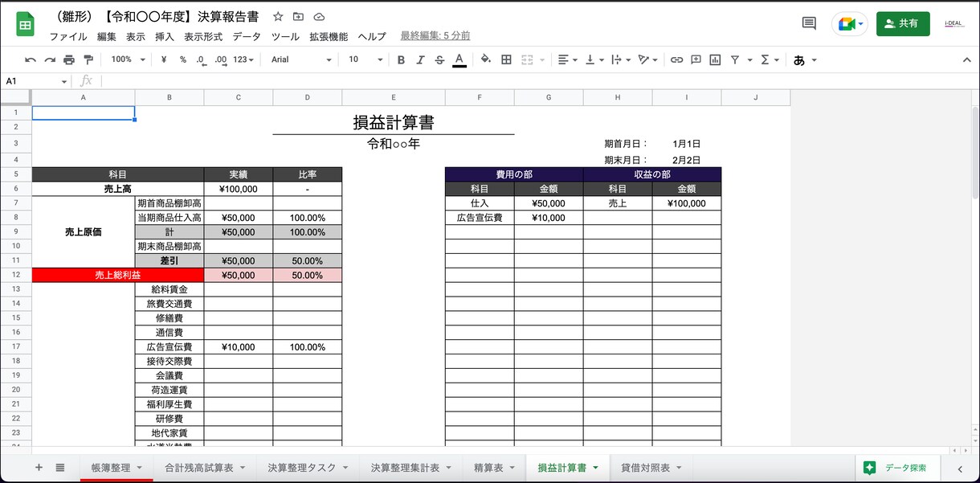The image size is (980, 483).
Task: Toggle bold formatting
Action: point(401,59)
